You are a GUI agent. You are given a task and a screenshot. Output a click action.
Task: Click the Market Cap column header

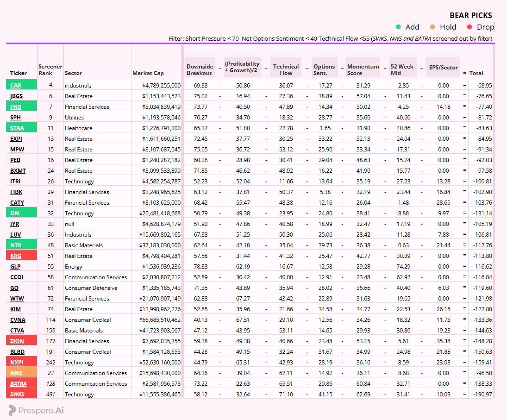click(x=148, y=73)
